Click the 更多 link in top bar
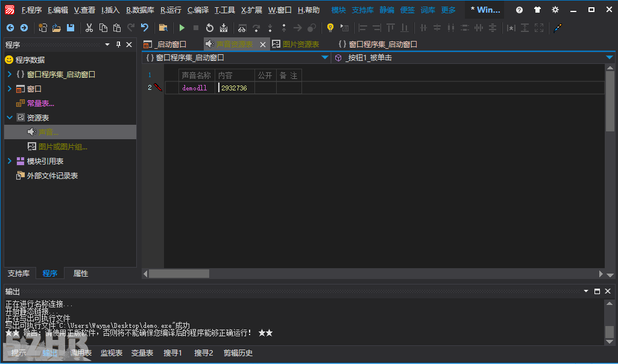 (448, 10)
